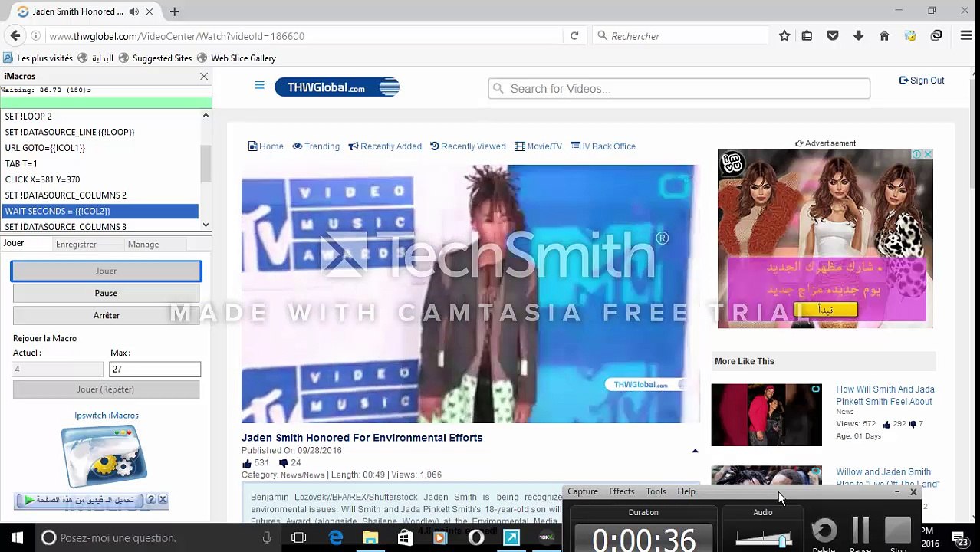
Task: Mute the tab via speaker icon
Action: (x=134, y=11)
